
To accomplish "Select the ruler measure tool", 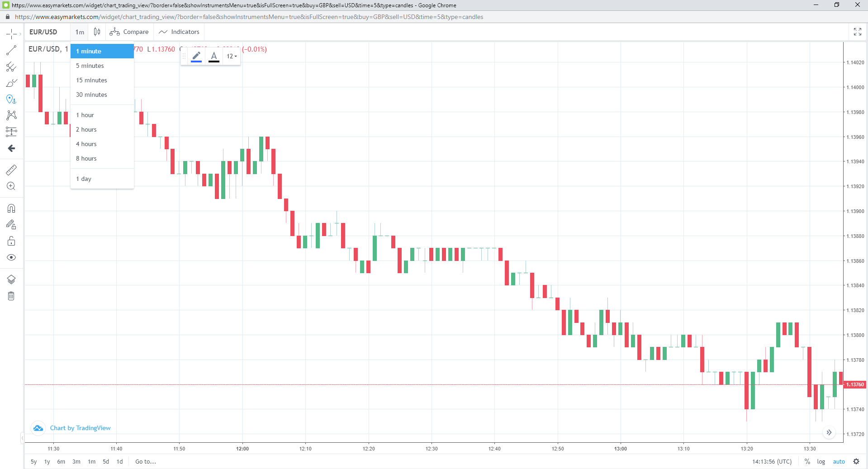I will pos(11,170).
